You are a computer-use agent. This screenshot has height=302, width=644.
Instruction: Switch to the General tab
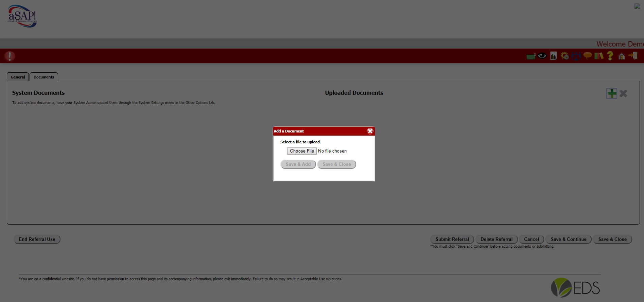(18, 77)
